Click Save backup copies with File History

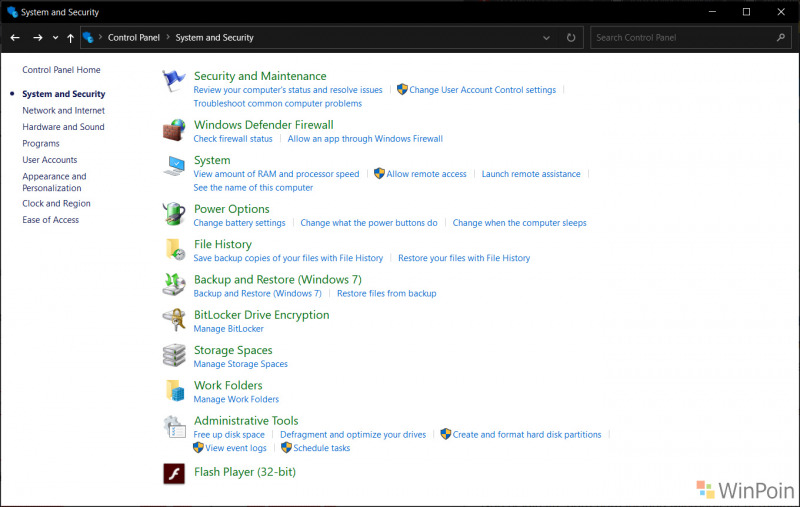click(x=288, y=258)
